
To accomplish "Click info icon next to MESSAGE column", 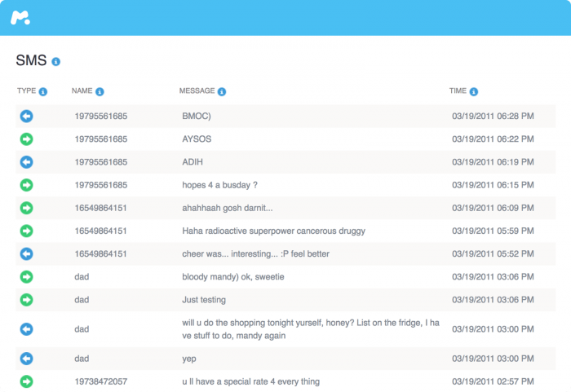I will 222,92.
